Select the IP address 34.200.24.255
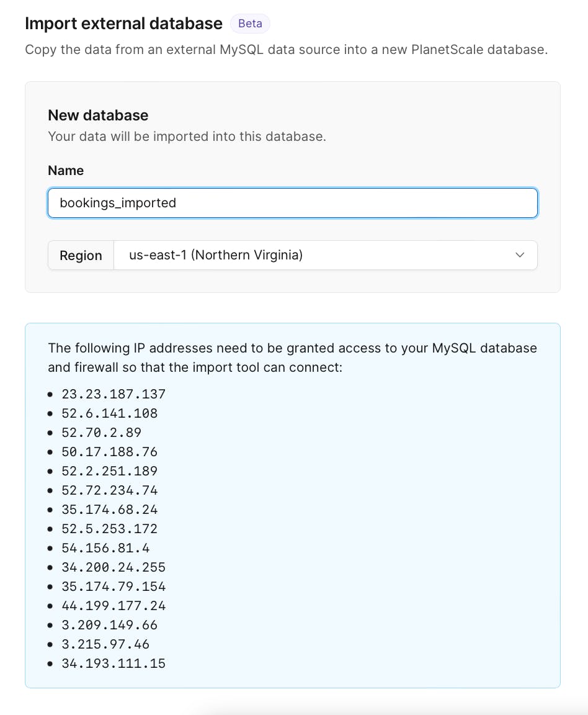Screen dimensions: 588x715 point(114,567)
